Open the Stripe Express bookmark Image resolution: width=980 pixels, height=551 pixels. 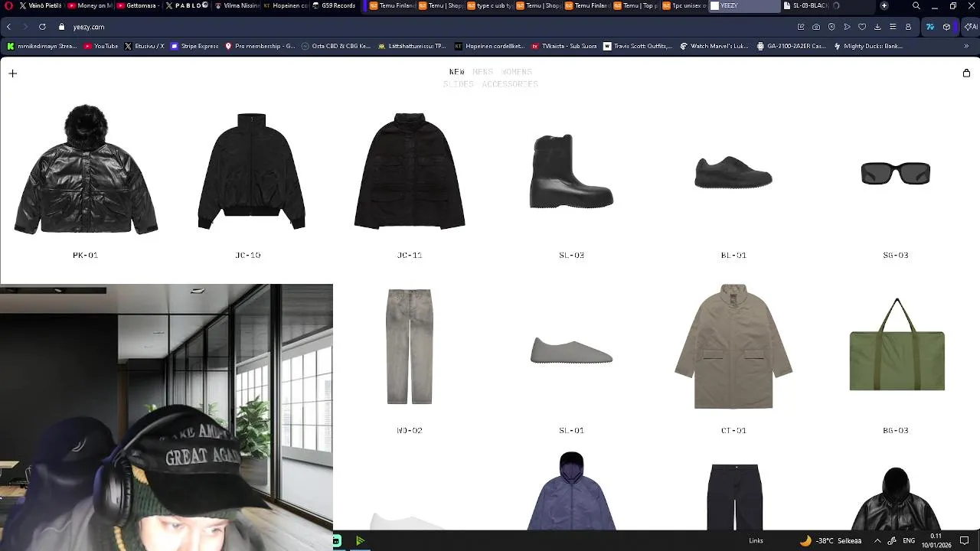(194, 46)
